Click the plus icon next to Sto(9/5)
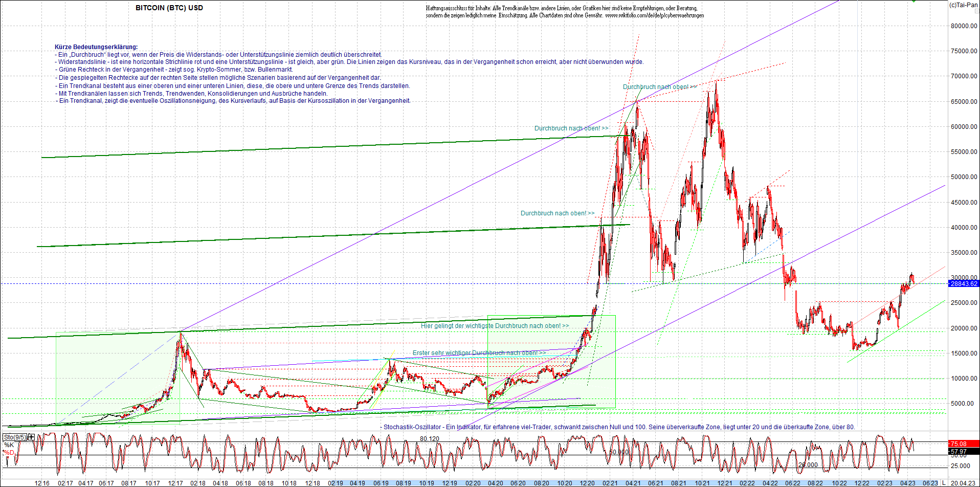980x487 pixels. click(30, 437)
